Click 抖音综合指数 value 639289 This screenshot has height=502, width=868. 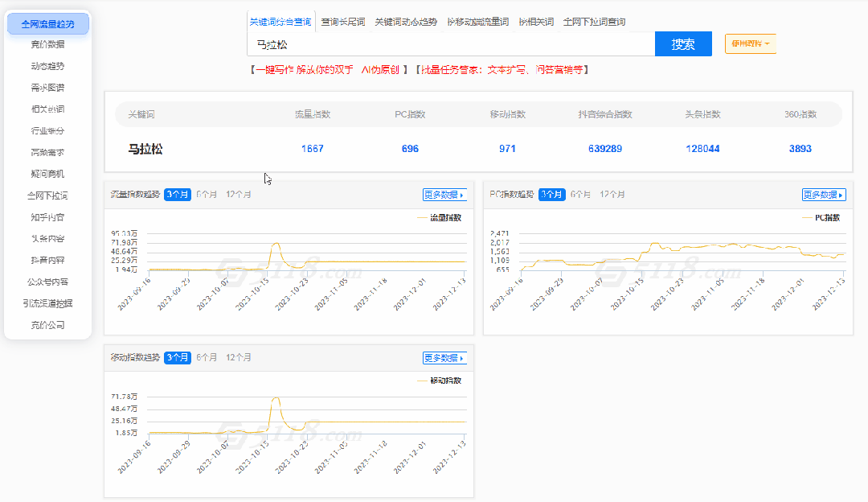click(x=605, y=149)
